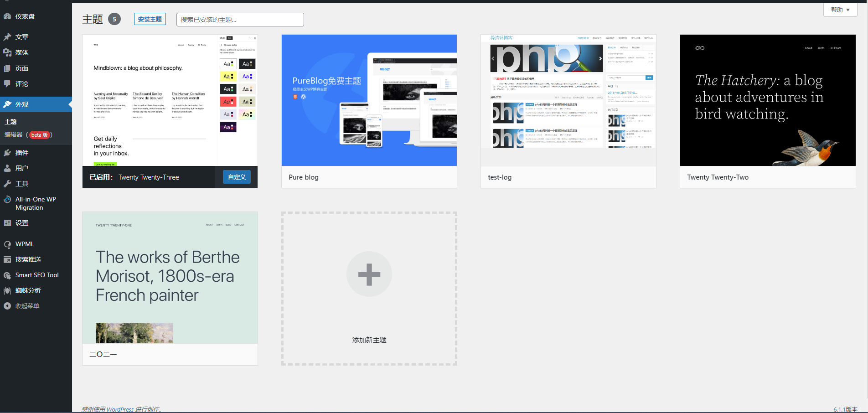This screenshot has height=413, width=868.
Task: Click the collapse arrow icon beside 收起菜单
Action: click(7, 306)
